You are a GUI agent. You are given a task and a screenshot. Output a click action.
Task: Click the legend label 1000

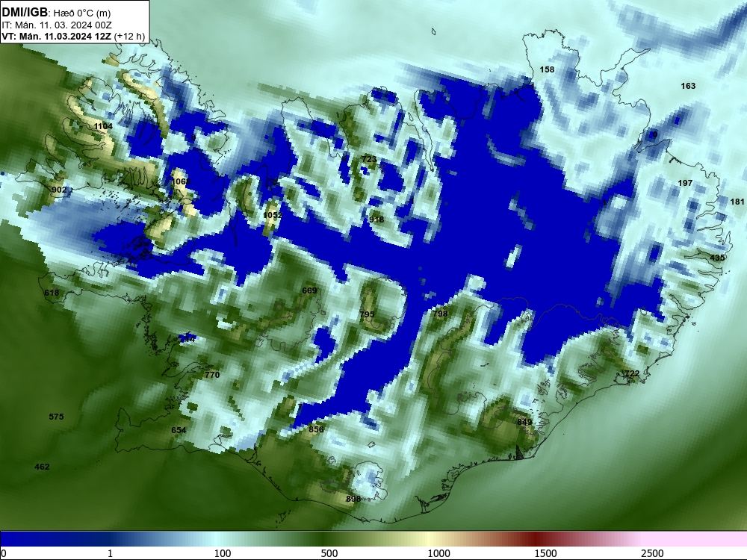point(438,553)
